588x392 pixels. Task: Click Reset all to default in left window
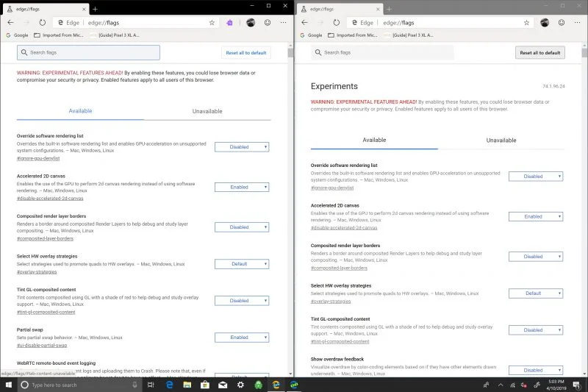coord(246,53)
